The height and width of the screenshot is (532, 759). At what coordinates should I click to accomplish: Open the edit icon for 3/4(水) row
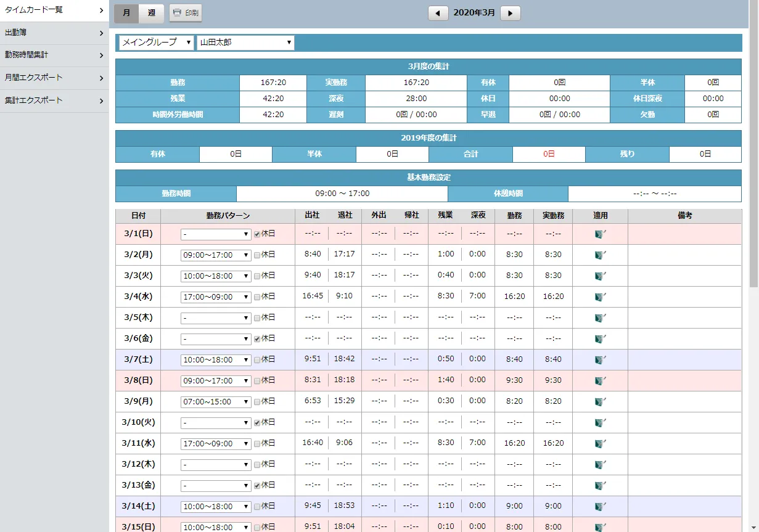599,297
